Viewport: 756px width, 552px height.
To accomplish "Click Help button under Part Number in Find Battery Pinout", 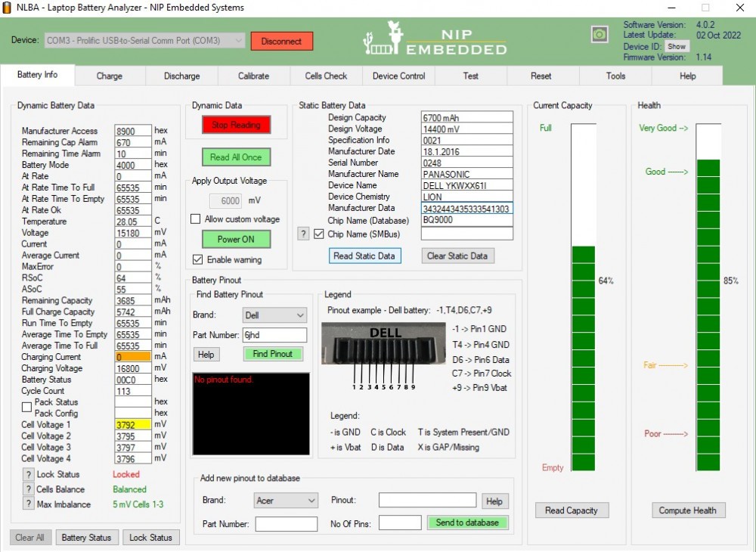I will (206, 355).
